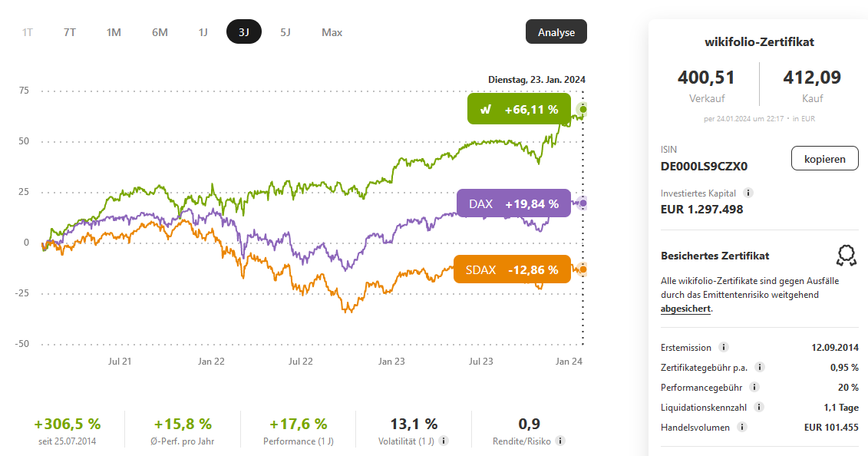The width and height of the screenshot is (868, 456).
Task: Show Max time range
Action: pyautogui.click(x=332, y=32)
